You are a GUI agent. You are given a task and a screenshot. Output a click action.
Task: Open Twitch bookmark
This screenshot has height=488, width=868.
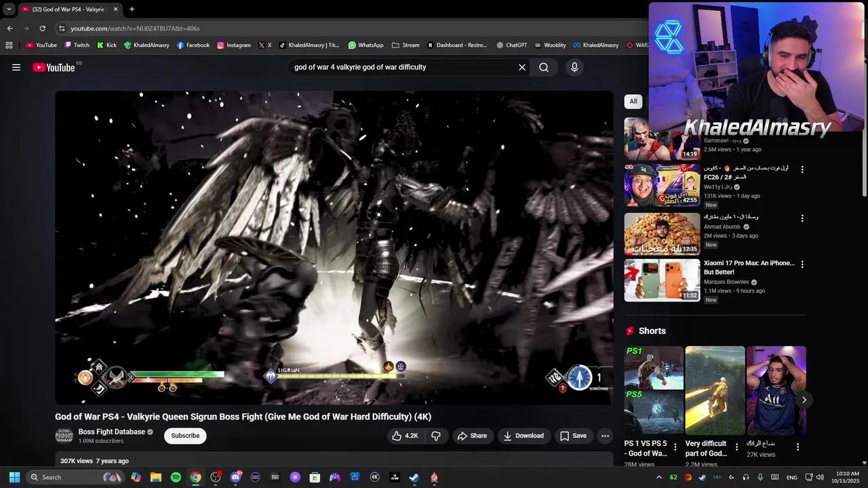point(77,45)
